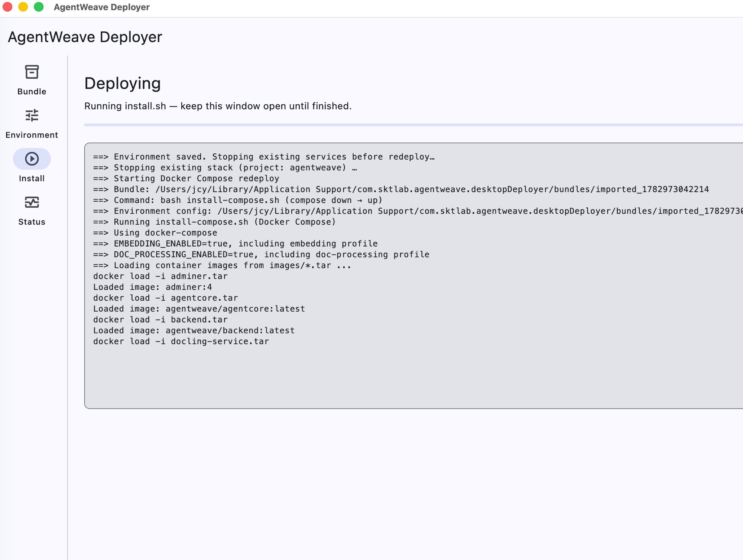The image size is (743, 560).
Task: Click the Deploying heading
Action: pyautogui.click(x=123, y=83)
